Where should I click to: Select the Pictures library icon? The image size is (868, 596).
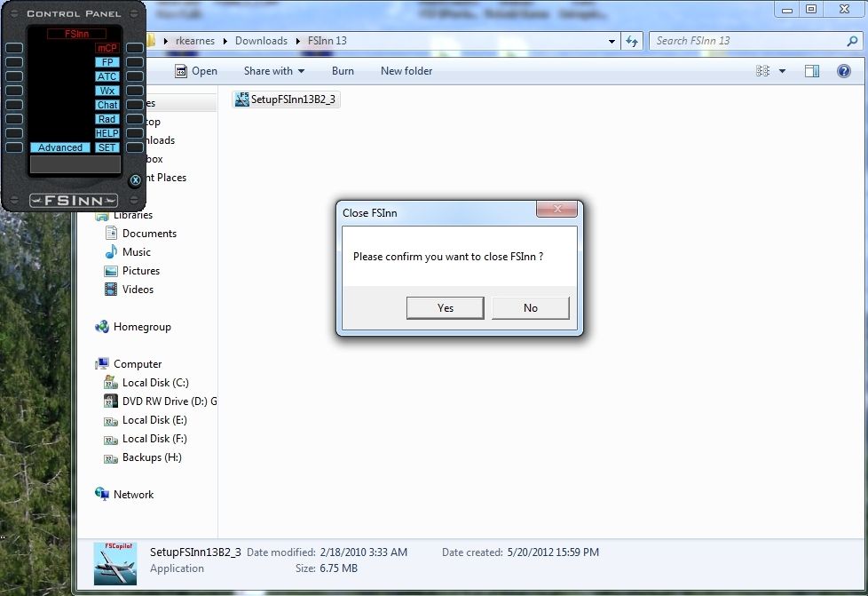(x=111, y=271)
